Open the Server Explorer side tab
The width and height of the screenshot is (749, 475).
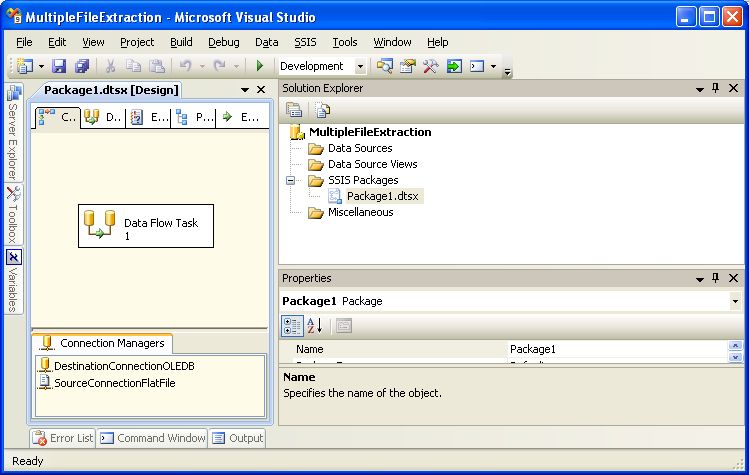point(13,133)
